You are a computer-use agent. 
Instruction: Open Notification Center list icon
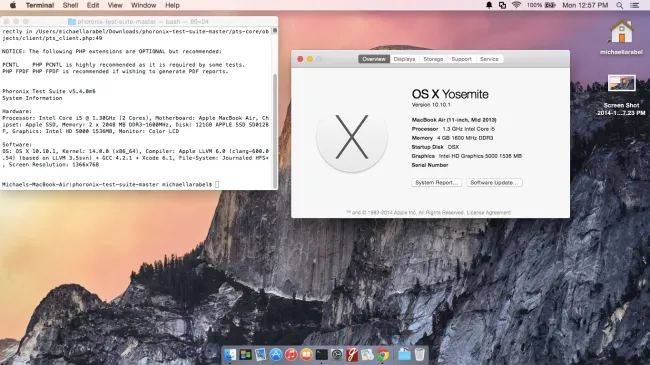coord(635,5)
